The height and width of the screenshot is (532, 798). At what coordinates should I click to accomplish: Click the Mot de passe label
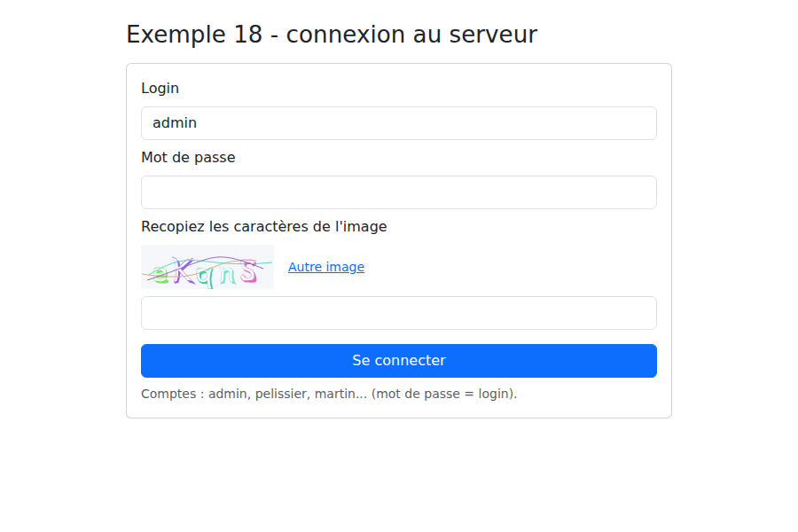click(188, 157)
